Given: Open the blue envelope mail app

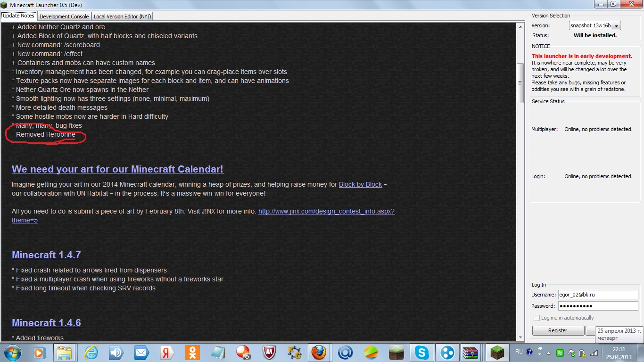Looking at the screenshot, I should [141, 353].
